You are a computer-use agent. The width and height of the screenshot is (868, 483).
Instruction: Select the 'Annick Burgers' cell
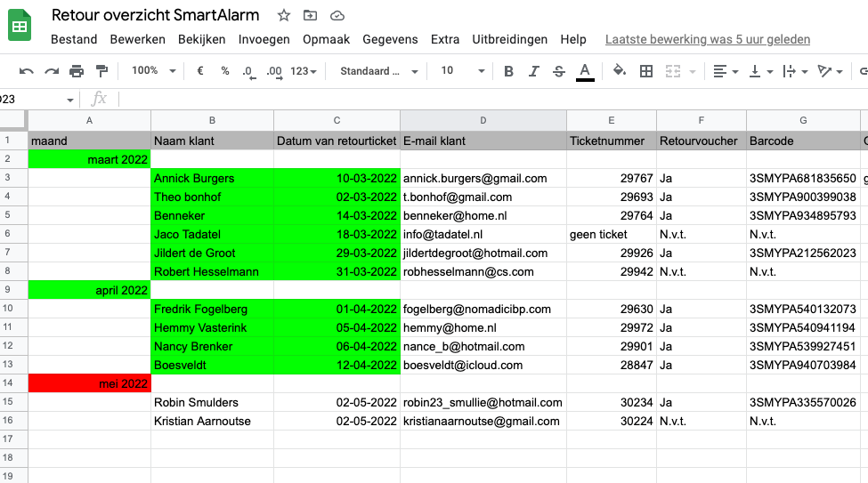tap(212, 178)
